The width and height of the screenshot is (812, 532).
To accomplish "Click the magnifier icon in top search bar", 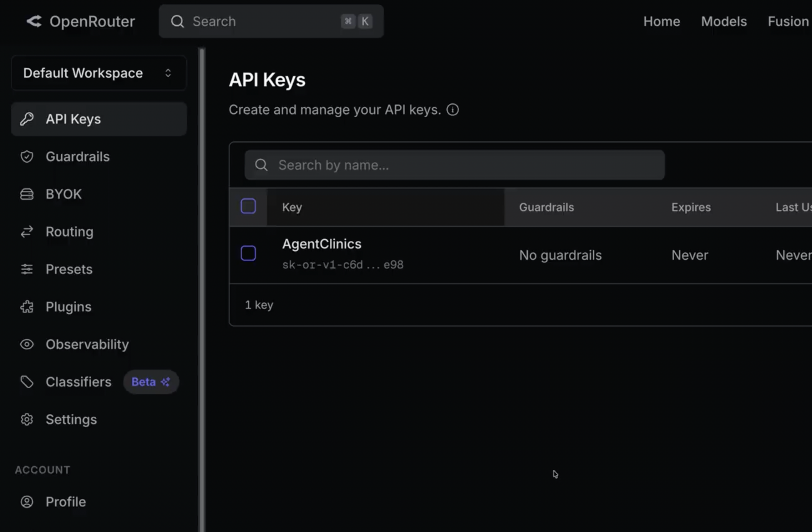I will tap(177, 22).
